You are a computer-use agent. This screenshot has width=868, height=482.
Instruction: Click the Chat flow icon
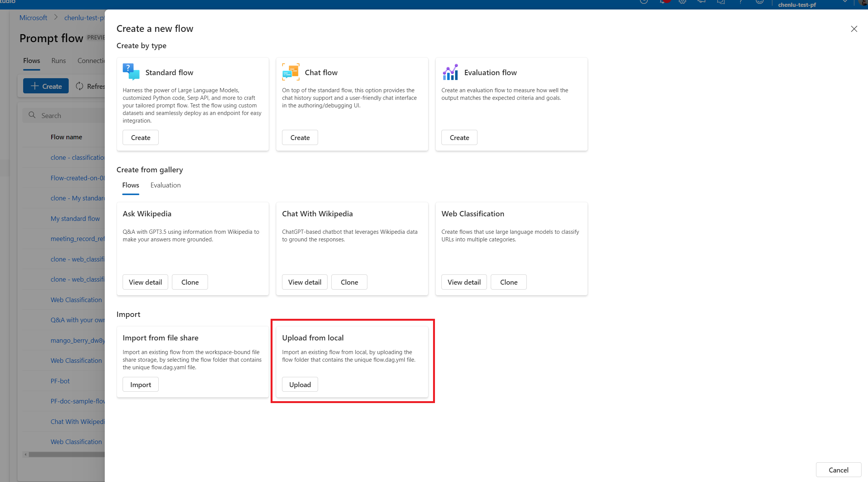(291, 72)
